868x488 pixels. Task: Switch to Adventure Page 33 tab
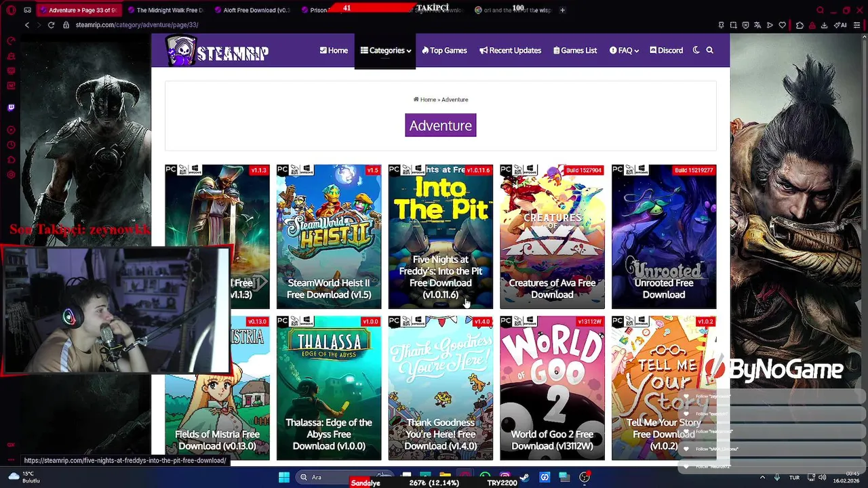coord(78,10)
